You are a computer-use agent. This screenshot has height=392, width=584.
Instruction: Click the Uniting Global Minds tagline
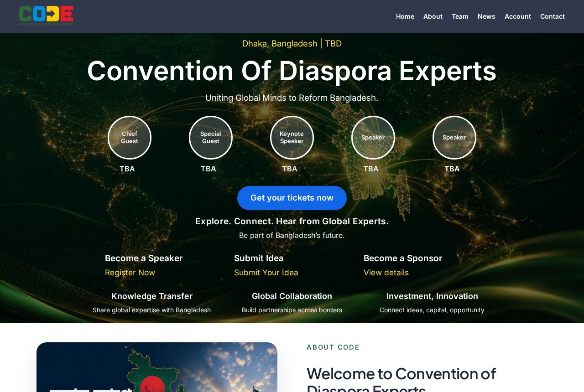coord(292,98)
